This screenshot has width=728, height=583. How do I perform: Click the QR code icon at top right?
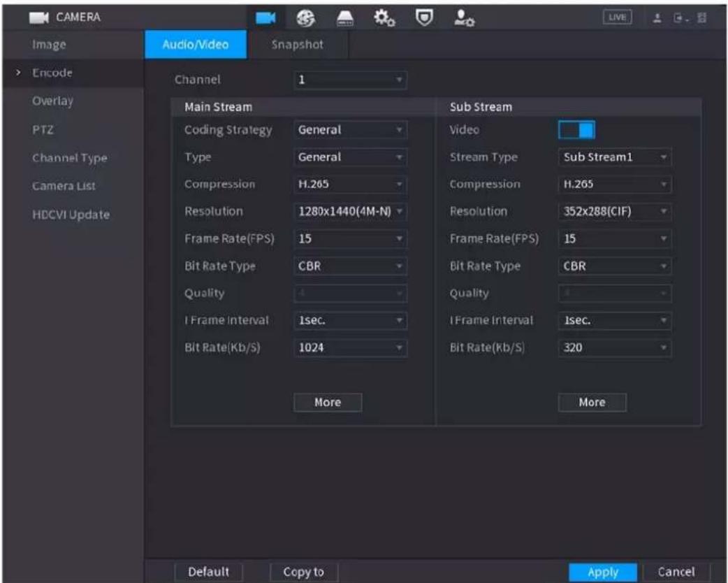[x=701, y=18]
